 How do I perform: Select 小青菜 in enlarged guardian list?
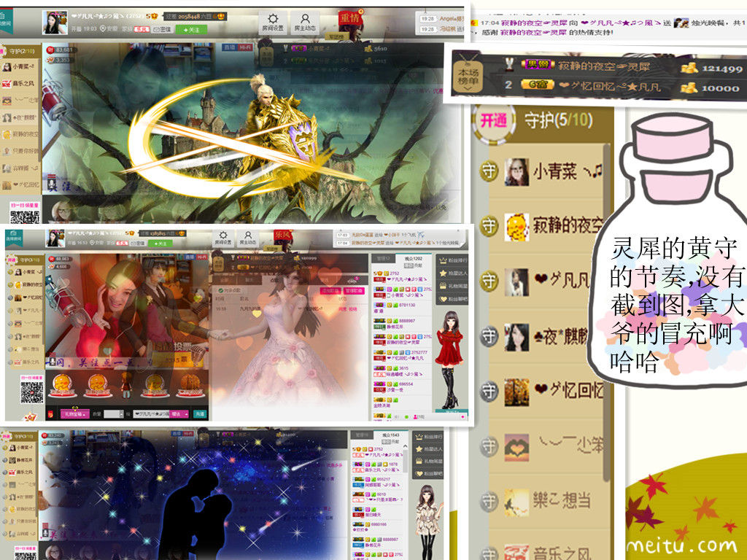544,171
